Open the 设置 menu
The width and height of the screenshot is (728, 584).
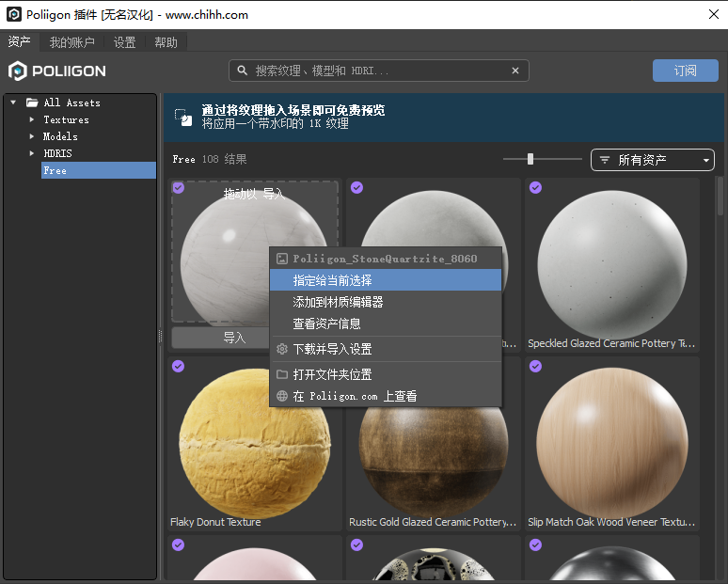pos(124,42)
